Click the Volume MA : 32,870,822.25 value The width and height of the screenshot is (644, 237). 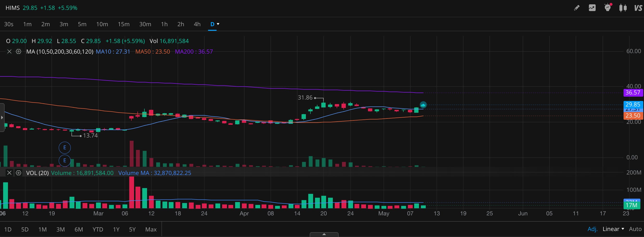[155, 173]
